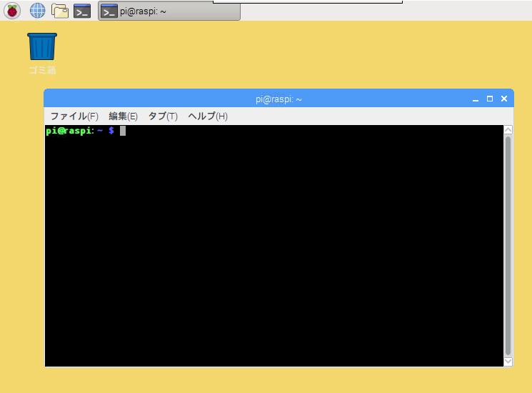The width and height of the screenshot is (532, 393).
Task: Select the ゴミ箱 label under trash icon
Action: tap(42, 70)
